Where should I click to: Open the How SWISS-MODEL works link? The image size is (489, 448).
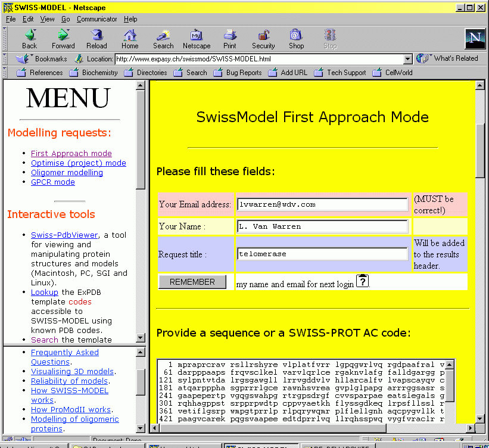tap(70, 395)
